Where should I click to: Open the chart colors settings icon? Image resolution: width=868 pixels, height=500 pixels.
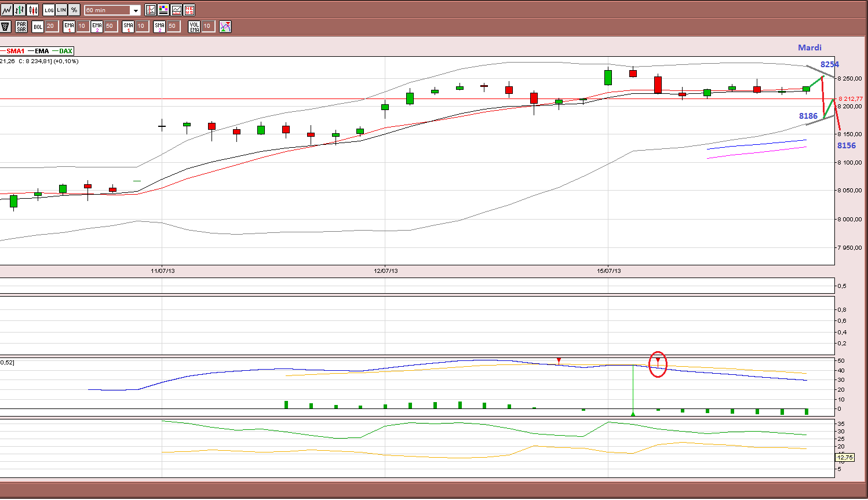click(163, 10)
